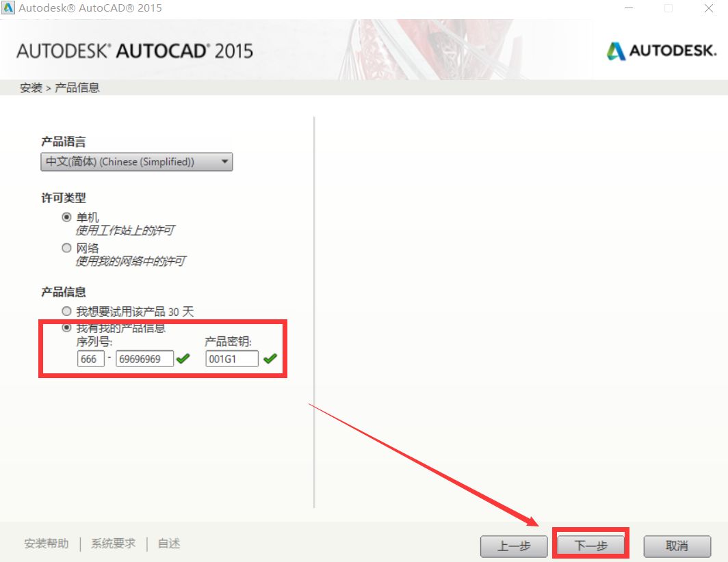Viewport: 728px width, 562px height.
Task: Click the 上一步 back button
Action: coord(513,546)
